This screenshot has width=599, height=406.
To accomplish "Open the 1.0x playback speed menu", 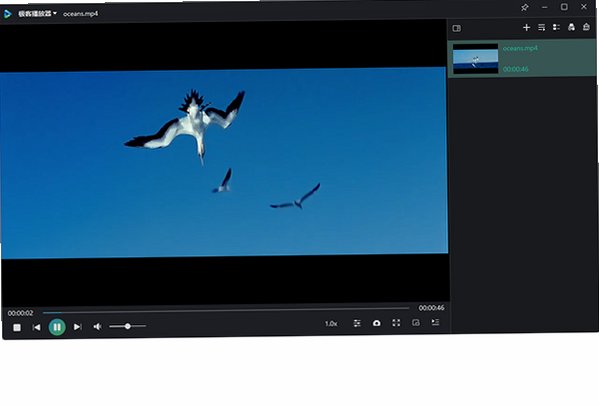I will (331, 324).
